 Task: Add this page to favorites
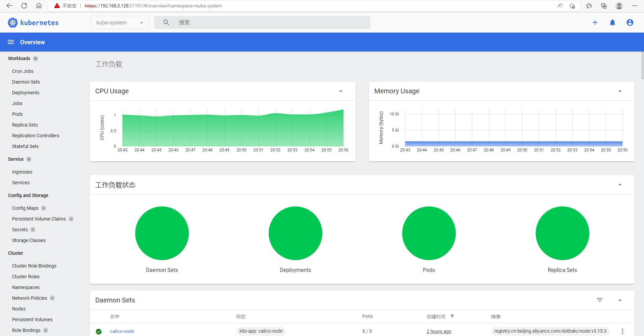pos(572,6)
